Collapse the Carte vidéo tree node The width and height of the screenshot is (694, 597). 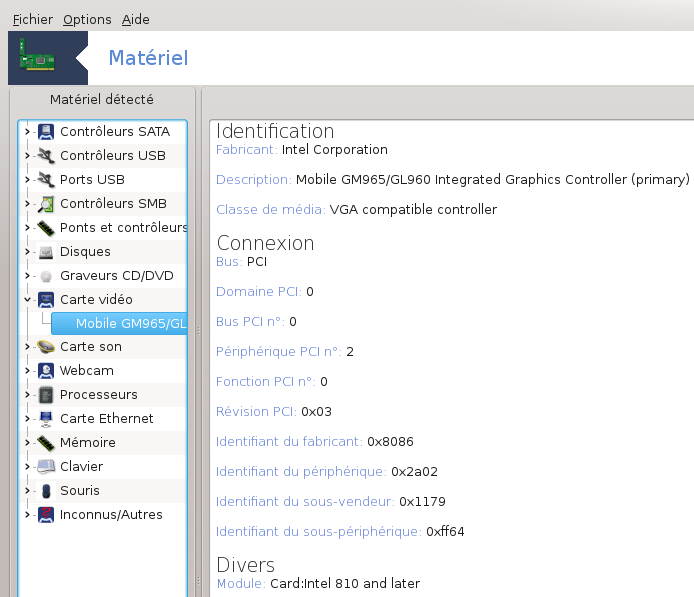[x=27, y=300]
